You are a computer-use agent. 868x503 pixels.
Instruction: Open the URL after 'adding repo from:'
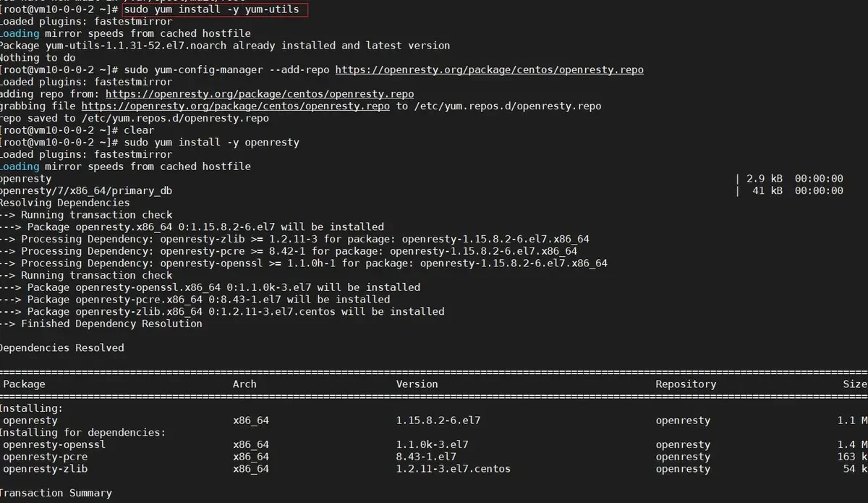[x=260, y=94]
